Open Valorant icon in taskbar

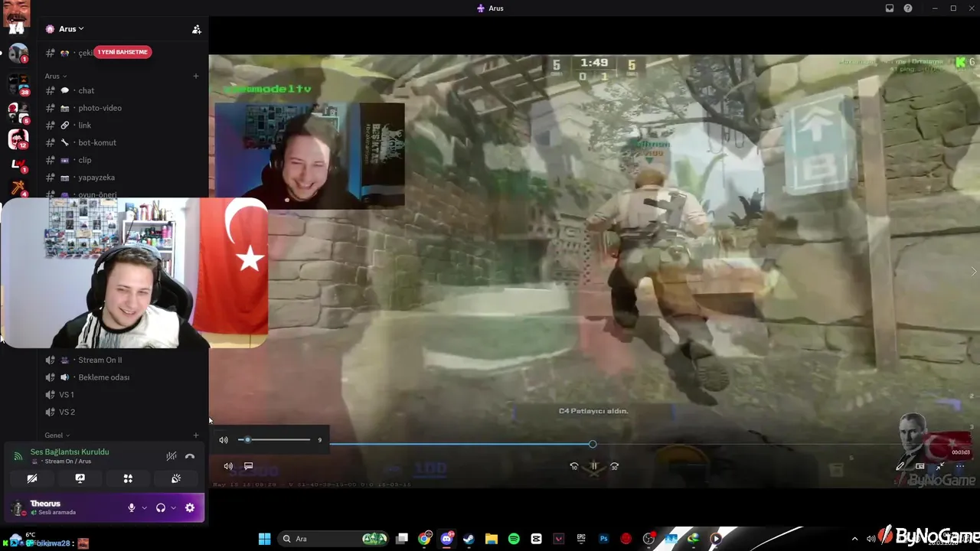[x=559, y=539]
